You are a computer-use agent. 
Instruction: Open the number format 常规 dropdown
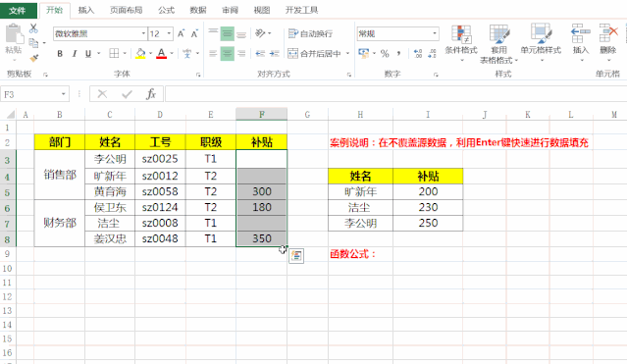[435, 34]
